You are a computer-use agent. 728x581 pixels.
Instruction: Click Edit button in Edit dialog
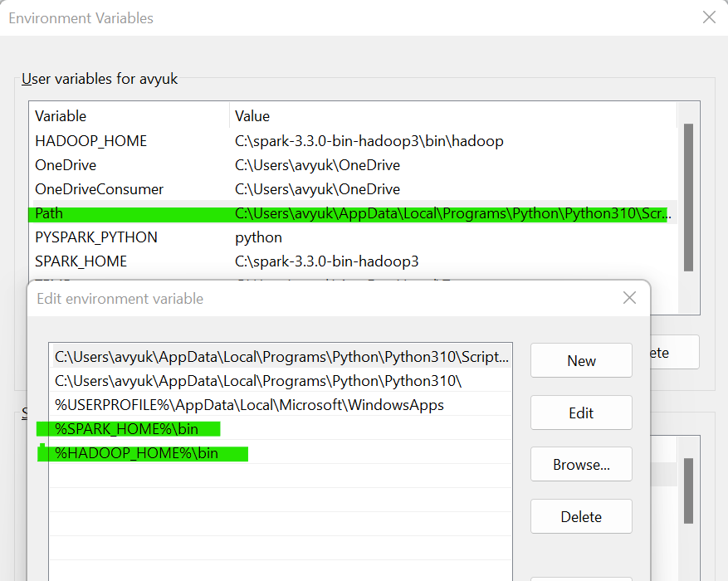point(581,413)
